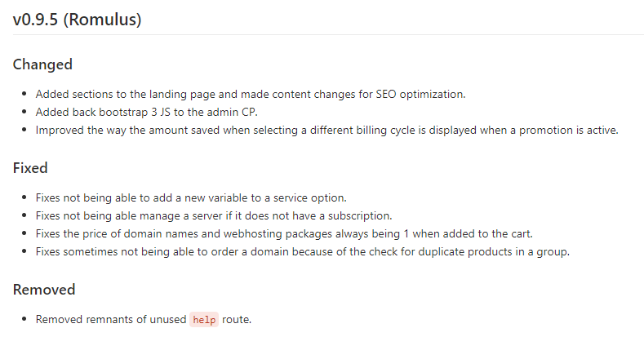644x337 pixels.
Task: Click the Fixed section heading
Action: click(x=30, y=168)
